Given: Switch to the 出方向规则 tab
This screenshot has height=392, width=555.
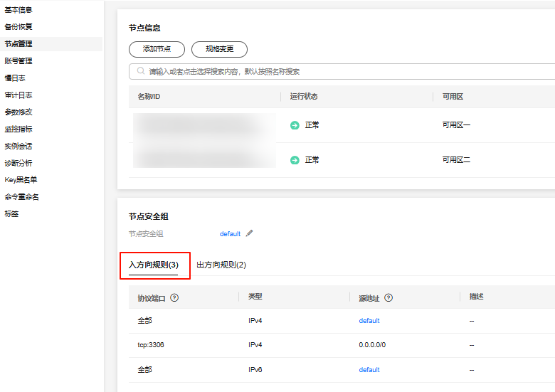Looking at the screenshot, I should click(x=221, y=265).
